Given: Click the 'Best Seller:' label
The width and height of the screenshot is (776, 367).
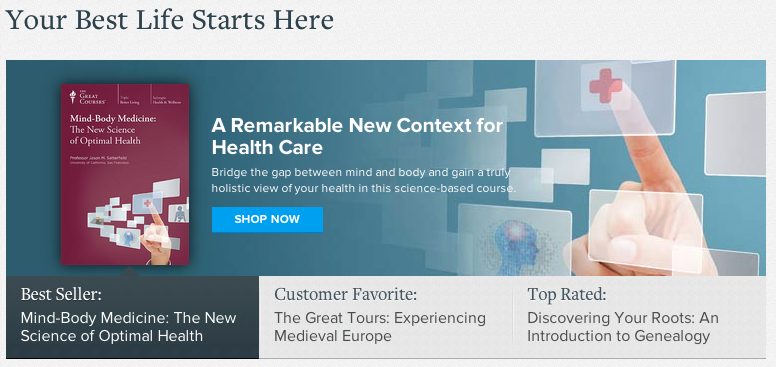Looking at the screenshot, I should pyautogui.click(x=61, y=294).
